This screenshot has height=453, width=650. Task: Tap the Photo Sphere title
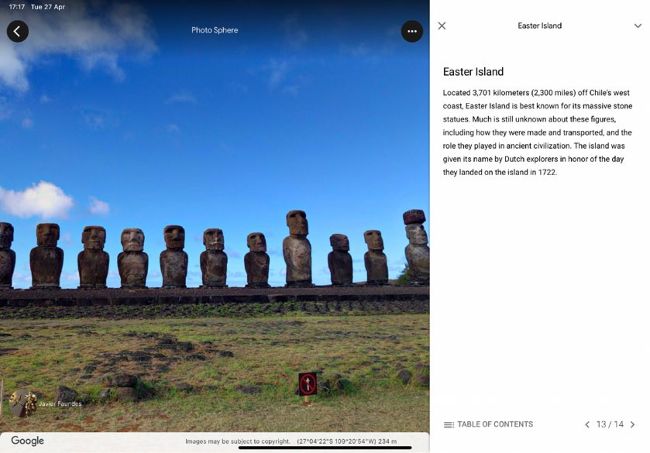point(215,30)
